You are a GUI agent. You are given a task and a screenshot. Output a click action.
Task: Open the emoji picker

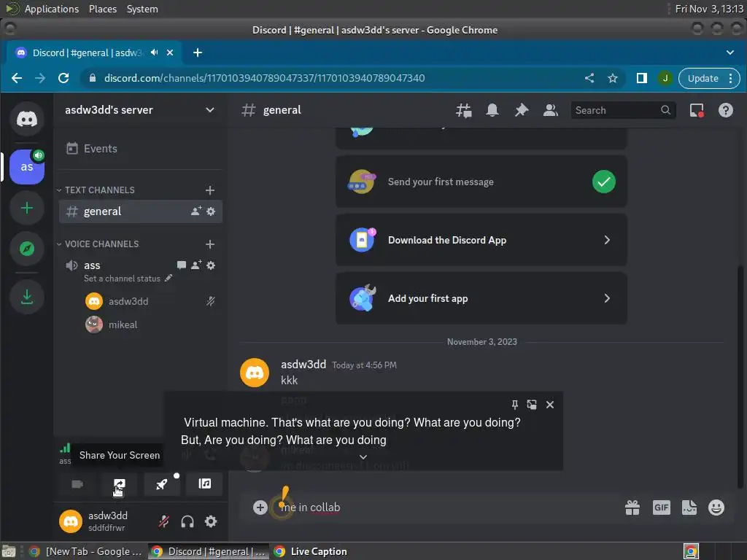pyautogui.click(x=716, y=507)
